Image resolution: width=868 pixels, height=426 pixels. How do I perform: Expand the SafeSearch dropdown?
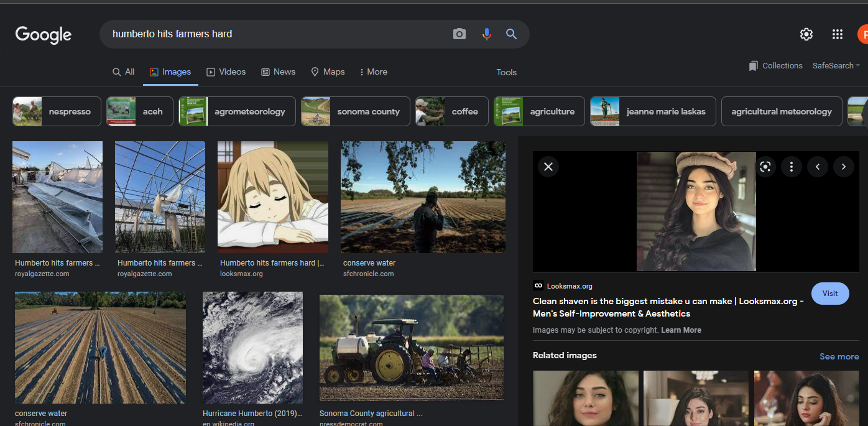pyautogui.click(x=836, y=66)
